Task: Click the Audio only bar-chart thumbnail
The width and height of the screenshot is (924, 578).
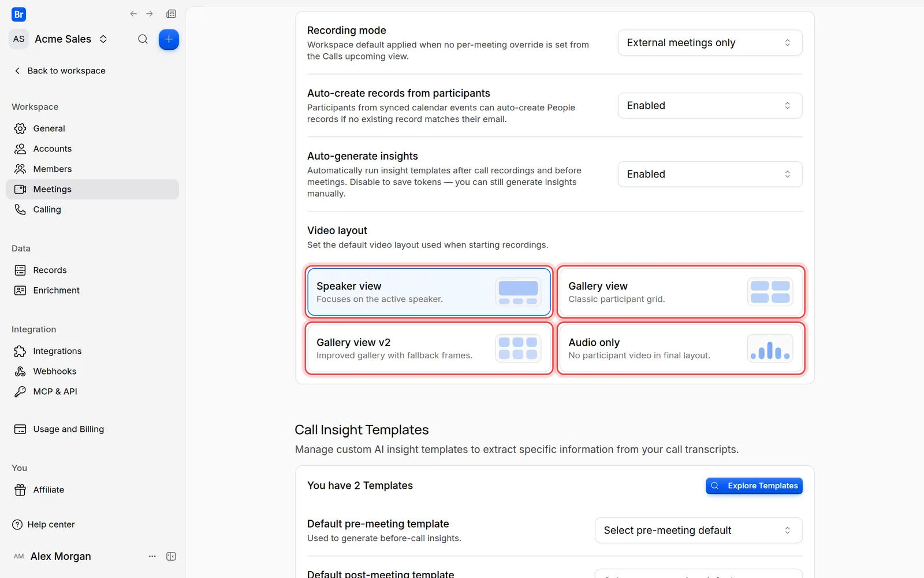Action: click(x=770, y=349)
